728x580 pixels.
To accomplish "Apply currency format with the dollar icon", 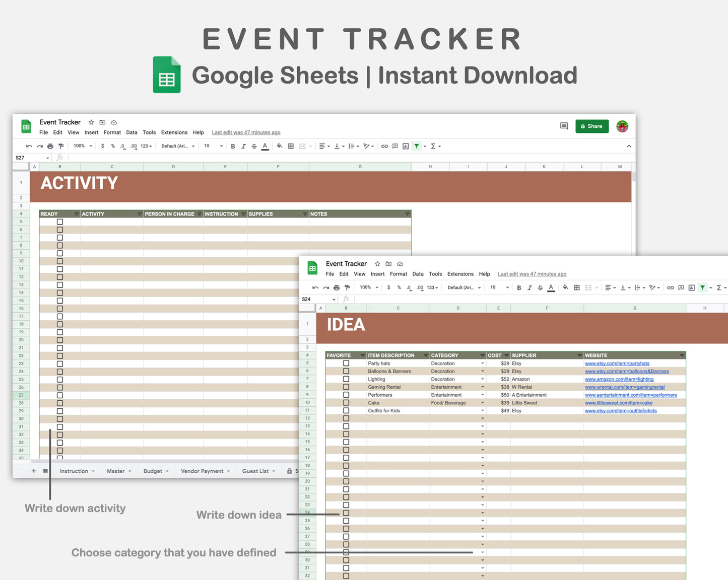I will [103, 146].
